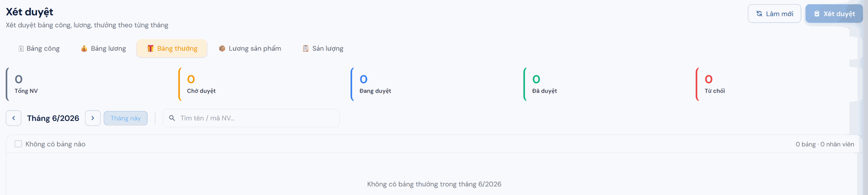Click the box icon for Lương sản phẩm

[x=222, y=49]
